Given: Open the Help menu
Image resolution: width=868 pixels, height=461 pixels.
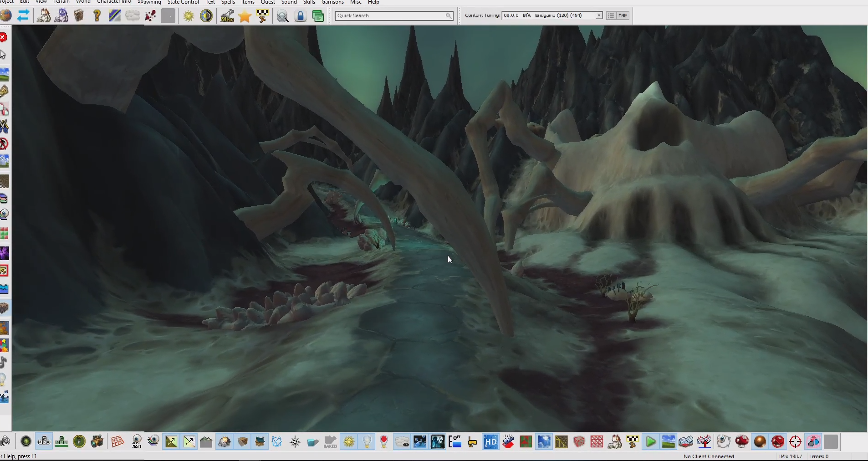Looking at the screenshot, I should point(373,2).
